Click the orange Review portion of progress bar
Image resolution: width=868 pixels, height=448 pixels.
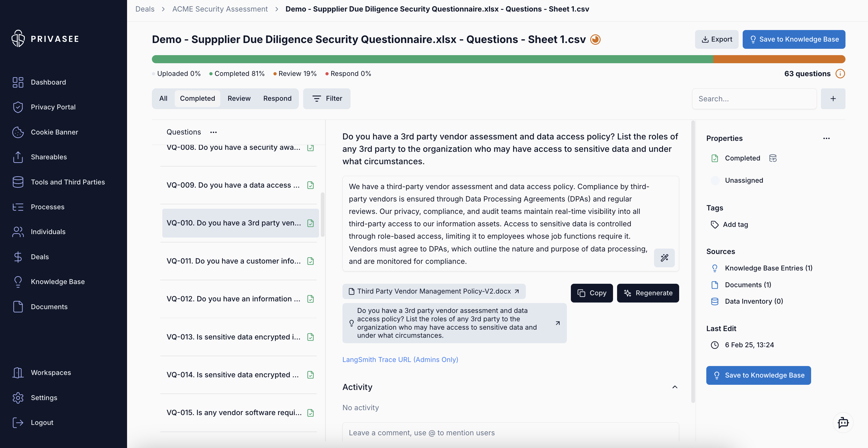[779, 59]
